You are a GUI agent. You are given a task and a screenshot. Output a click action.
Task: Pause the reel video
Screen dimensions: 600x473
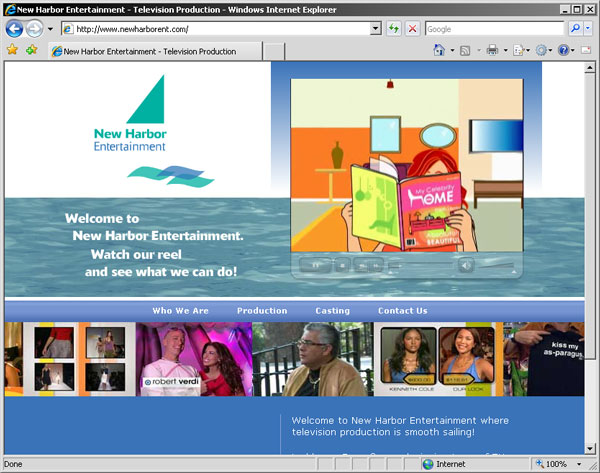pos(315,265)
